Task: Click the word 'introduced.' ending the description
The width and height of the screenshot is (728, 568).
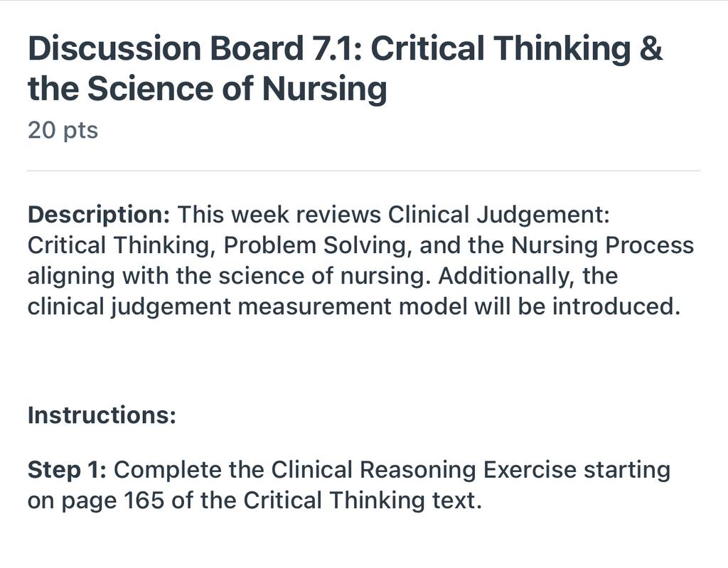Action: (616, 306)
